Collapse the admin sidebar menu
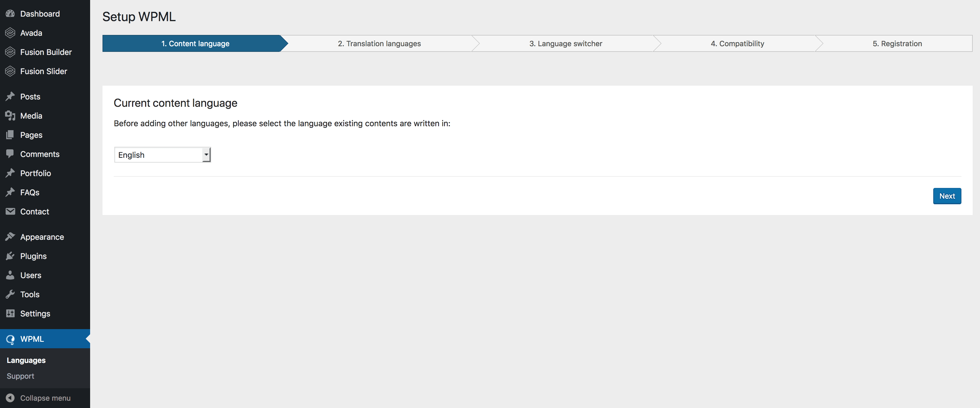Screen dimensions: 980x408 click(x=45, y=398)
